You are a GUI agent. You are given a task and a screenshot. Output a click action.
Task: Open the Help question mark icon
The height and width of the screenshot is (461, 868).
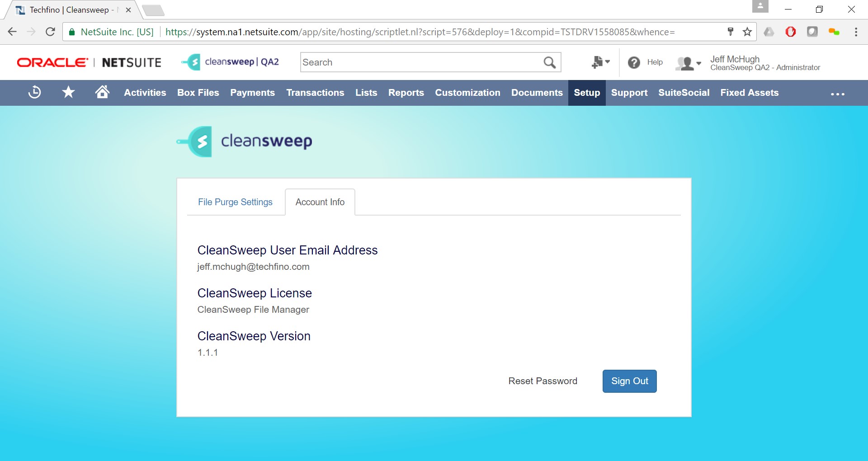click(x=634, y=62)
